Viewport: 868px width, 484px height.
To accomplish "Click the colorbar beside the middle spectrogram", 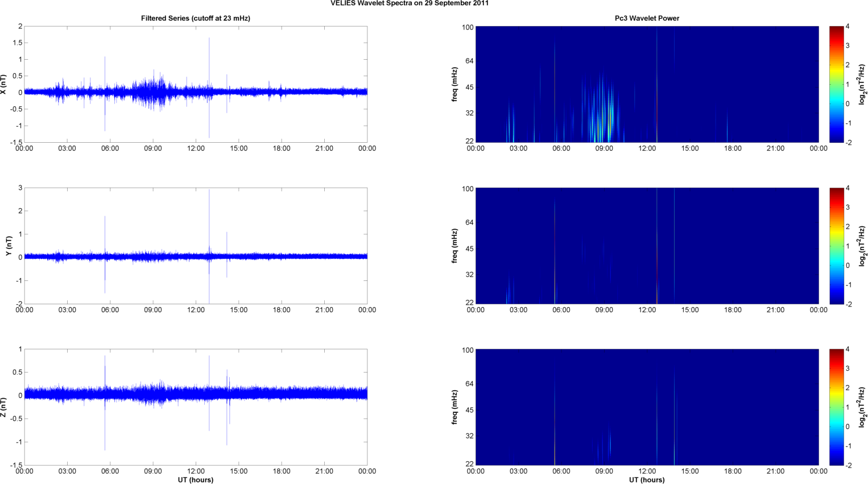I will pos(836,246).
